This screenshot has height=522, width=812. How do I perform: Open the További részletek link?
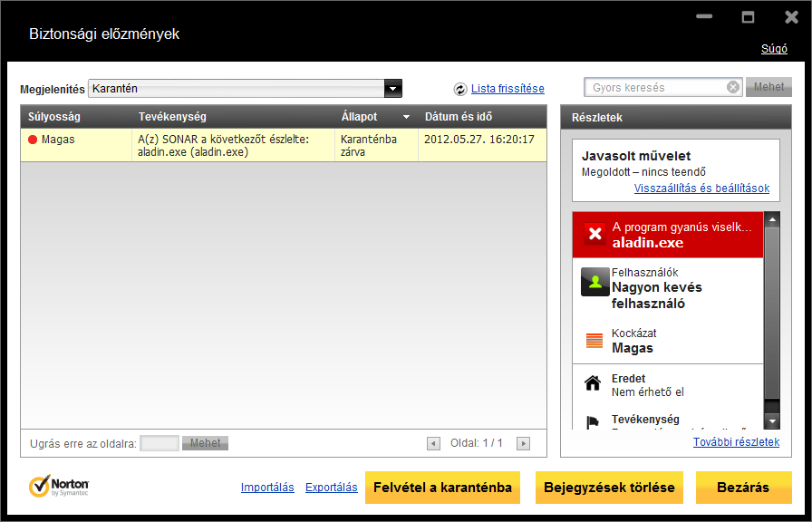pyautogui.click(x=737, y=441)
